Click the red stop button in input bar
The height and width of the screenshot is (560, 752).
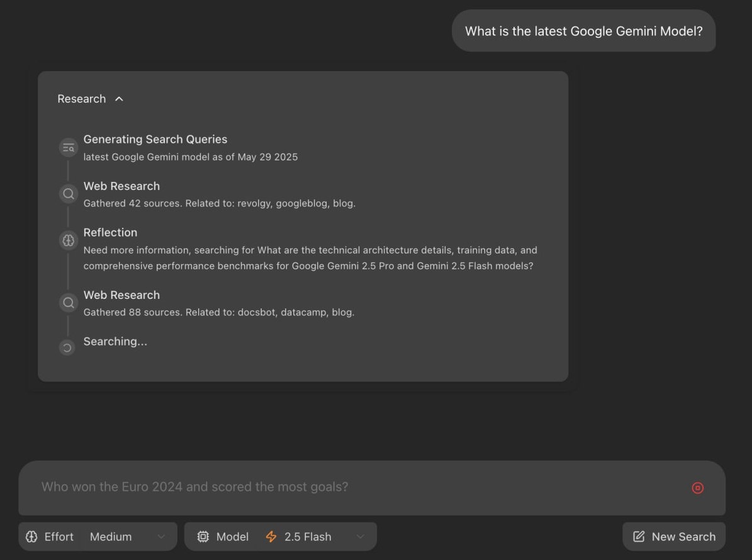697,488
